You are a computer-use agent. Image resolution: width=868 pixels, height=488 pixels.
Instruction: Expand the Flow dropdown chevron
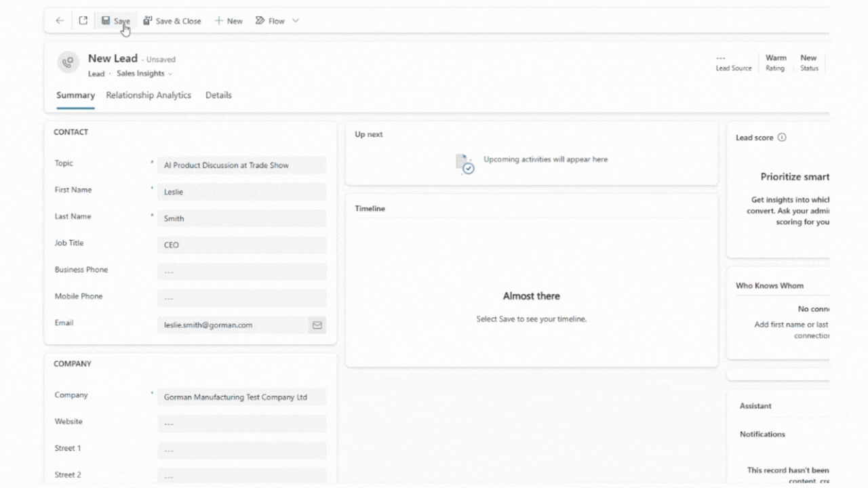tap(296, 21)
